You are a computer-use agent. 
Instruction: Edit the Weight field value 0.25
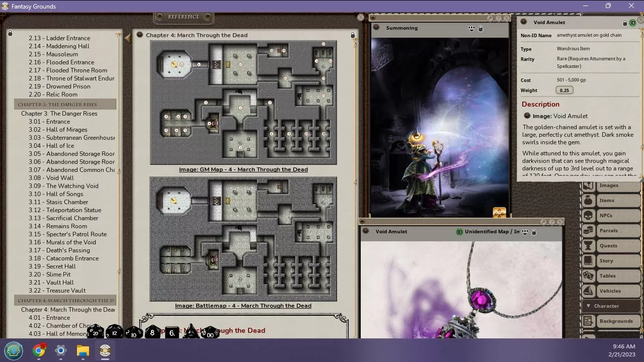[565, 90]
